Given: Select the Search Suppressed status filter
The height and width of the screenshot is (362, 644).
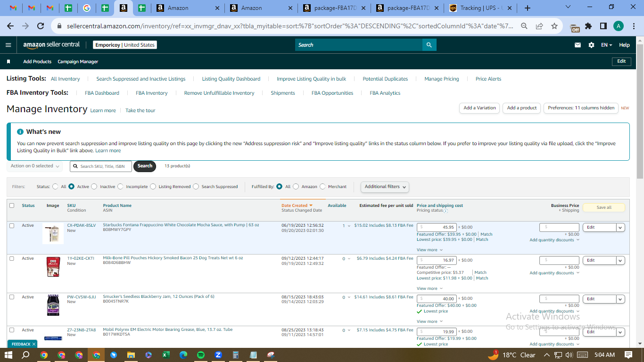Looking at the screenshot, I should (x=196, y=187).
